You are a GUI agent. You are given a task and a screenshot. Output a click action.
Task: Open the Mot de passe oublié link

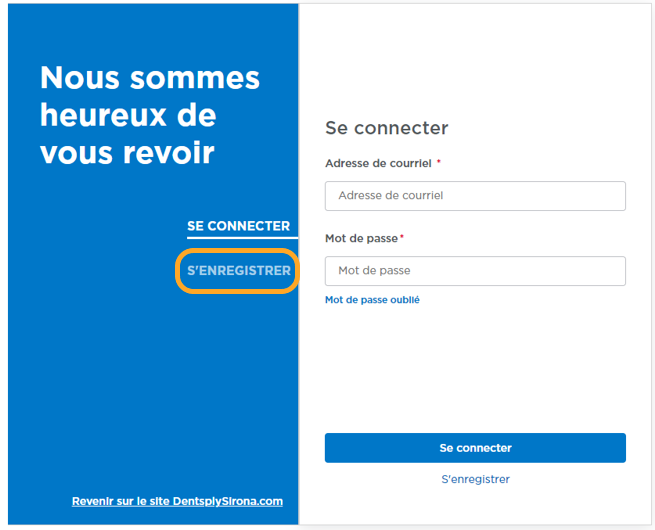372,300
